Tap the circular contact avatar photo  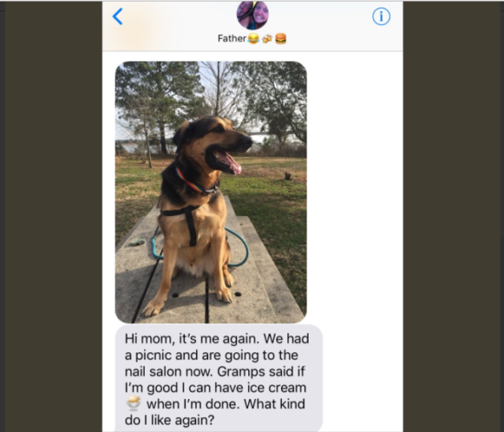tap(253, 15)
